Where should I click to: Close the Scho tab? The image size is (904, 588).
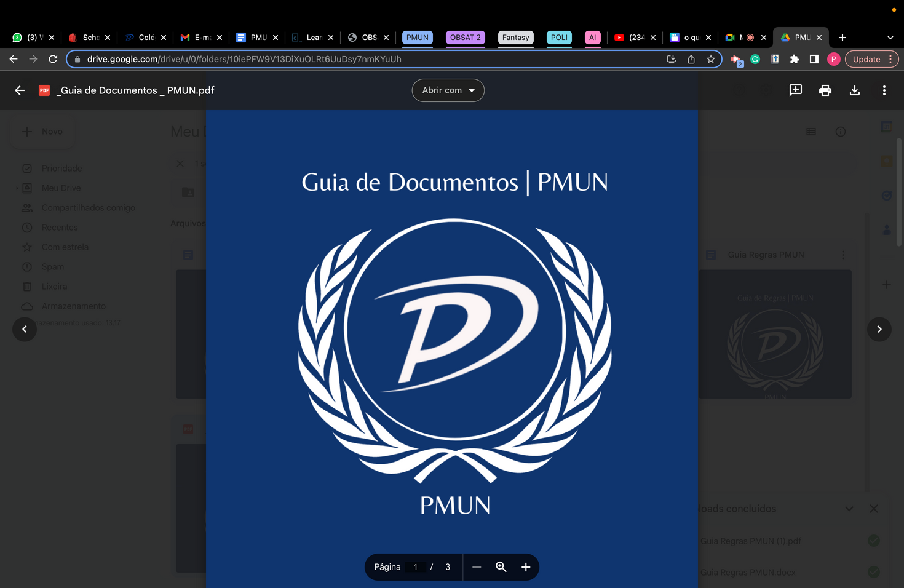pyautogui.click(x=108, y=38)
